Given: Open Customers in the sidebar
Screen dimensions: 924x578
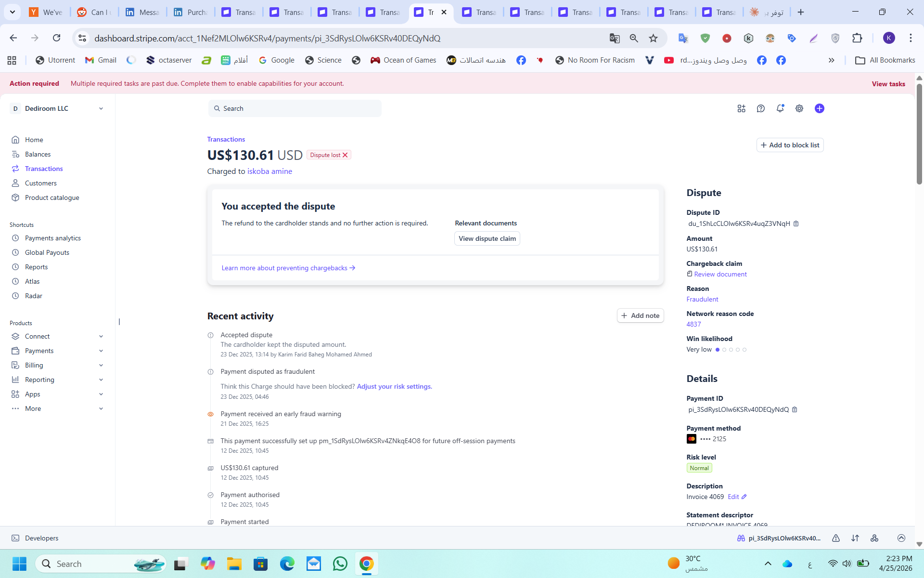Looking at the screenshot, I should tap(34, 183).
